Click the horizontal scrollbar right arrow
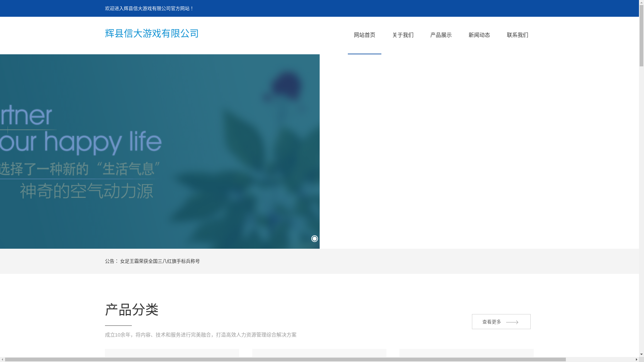Screen dimensions: 644x362 (636, 360)
